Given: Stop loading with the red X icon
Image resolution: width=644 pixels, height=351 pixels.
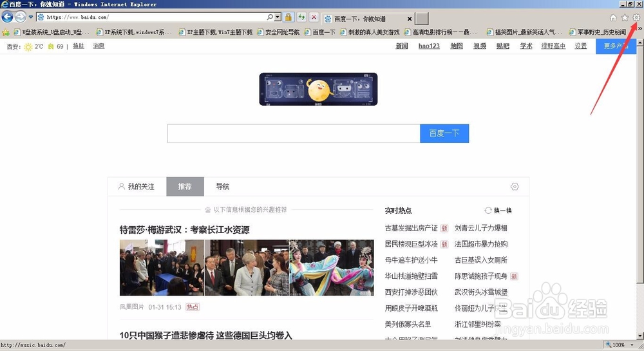Looking at the screenshot, I should pyautogui.click(x=314, y=17).
